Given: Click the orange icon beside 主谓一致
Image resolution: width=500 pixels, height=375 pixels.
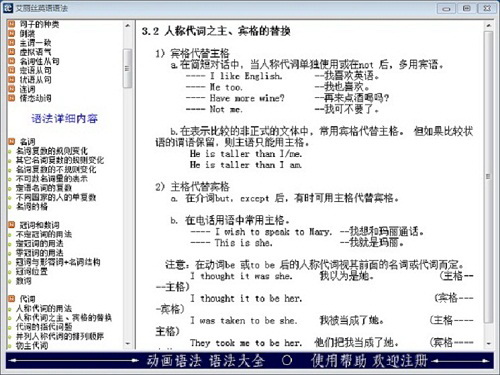Looking at the screenshot, I should (12, 43).
